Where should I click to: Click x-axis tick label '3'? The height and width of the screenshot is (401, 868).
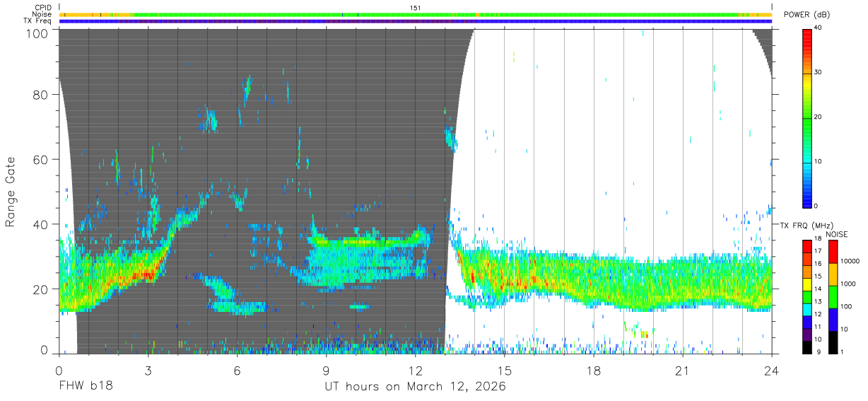click(148, 371)
